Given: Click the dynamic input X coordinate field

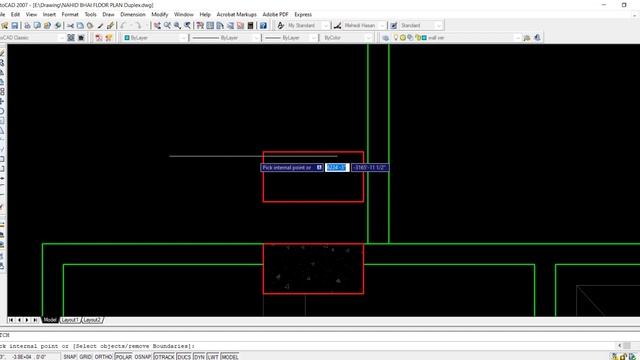Looking at the screenshot, I should coord(337,167).
